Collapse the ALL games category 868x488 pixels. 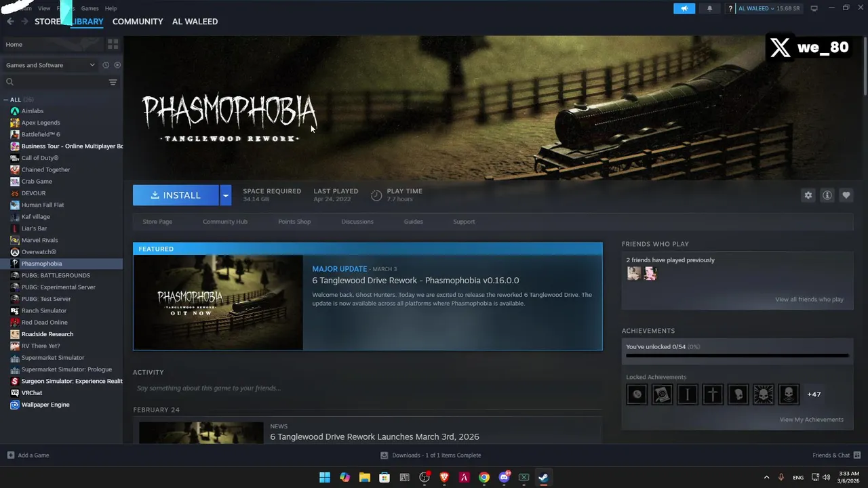tap(7, 100)
